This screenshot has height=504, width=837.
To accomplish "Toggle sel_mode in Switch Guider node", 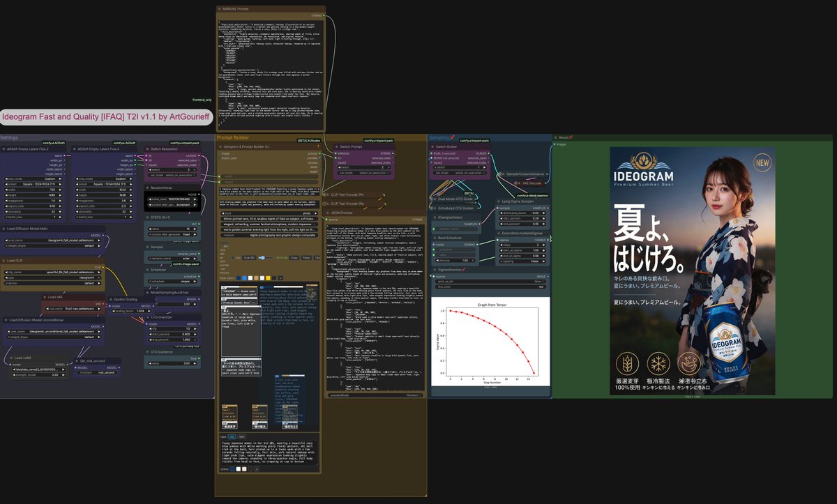I will (x=460, y=173).
